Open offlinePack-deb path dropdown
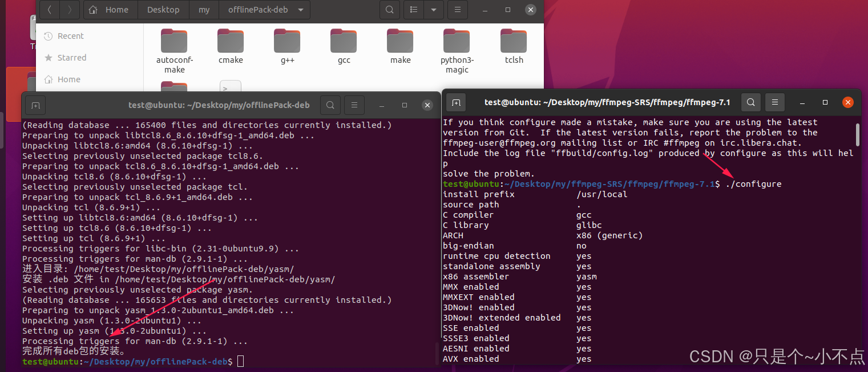This screenshot has height=372, width=868. coord(300,10)
